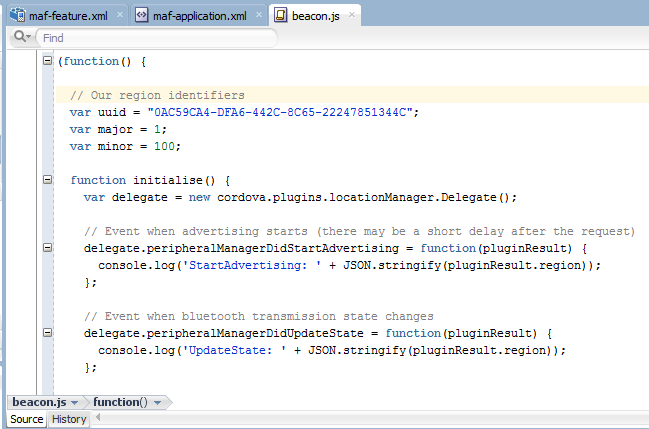Image resolution: width=649 pixels, height=429 pixels.
Task: Click the '// Event when advertising starts' comment
Action: pyautogui.click(x=359, y=231)
